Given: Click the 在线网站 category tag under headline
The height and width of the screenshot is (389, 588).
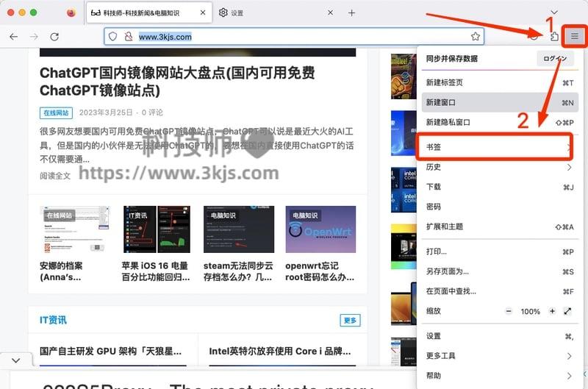Looking at the screenshot, I should coord(56,113).
